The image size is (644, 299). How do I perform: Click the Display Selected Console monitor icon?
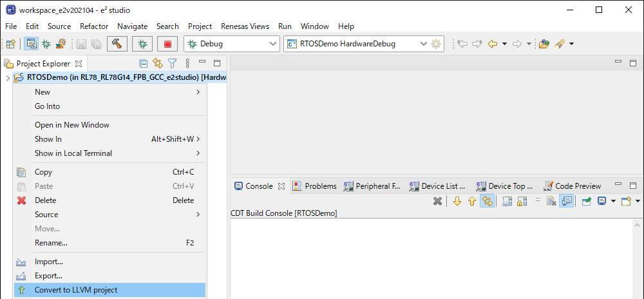click(x=601, y=201)
